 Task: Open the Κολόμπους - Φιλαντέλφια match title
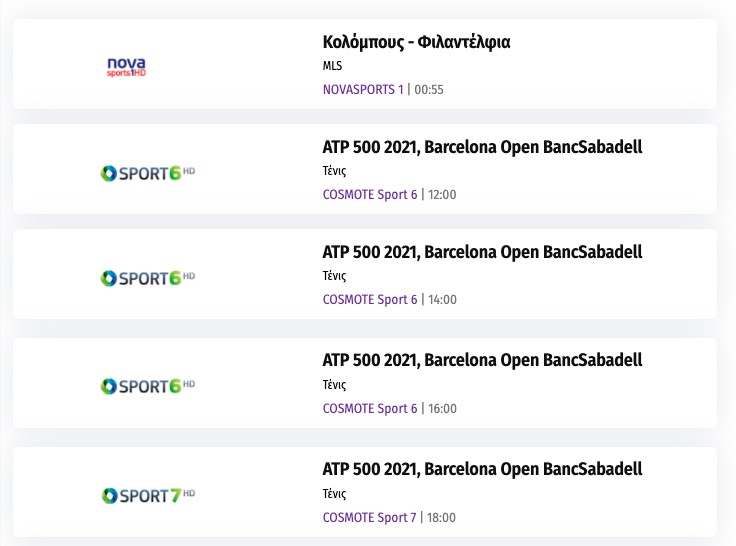point(417,42)
